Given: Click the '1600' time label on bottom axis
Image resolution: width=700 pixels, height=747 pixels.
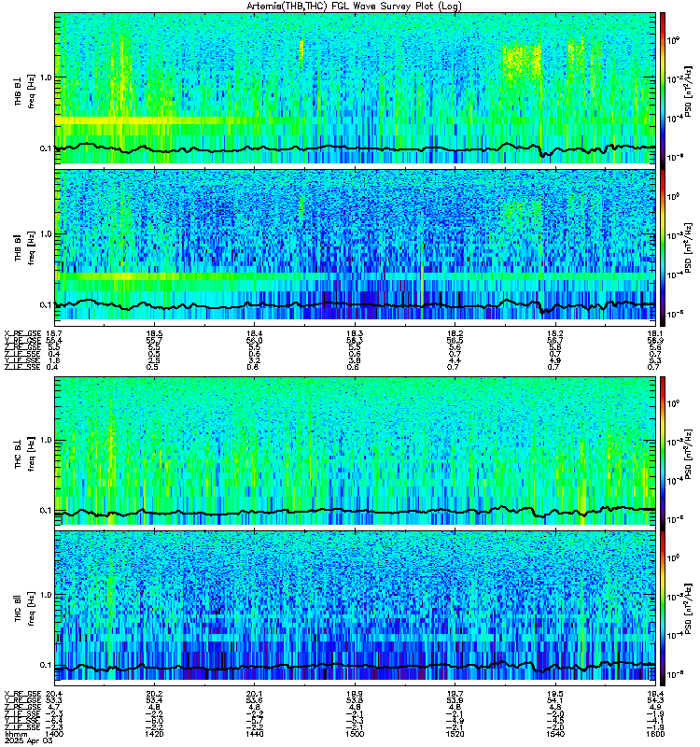Looking at the screenshot, I should [x=655, y=734].
